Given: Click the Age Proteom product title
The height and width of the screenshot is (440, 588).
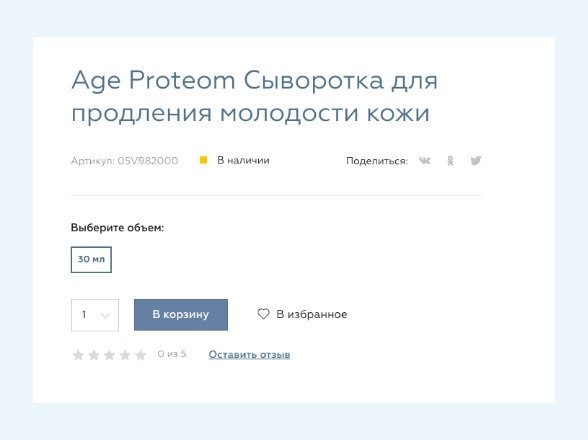Looking at the screenshot, I should click(254, 96).
